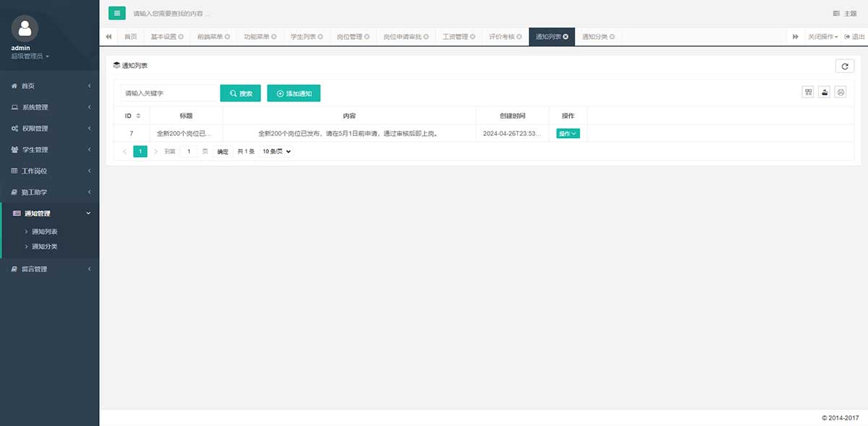
Task: Sort the table by ID column
Action: pyautogui.click(x=137, y=116)
